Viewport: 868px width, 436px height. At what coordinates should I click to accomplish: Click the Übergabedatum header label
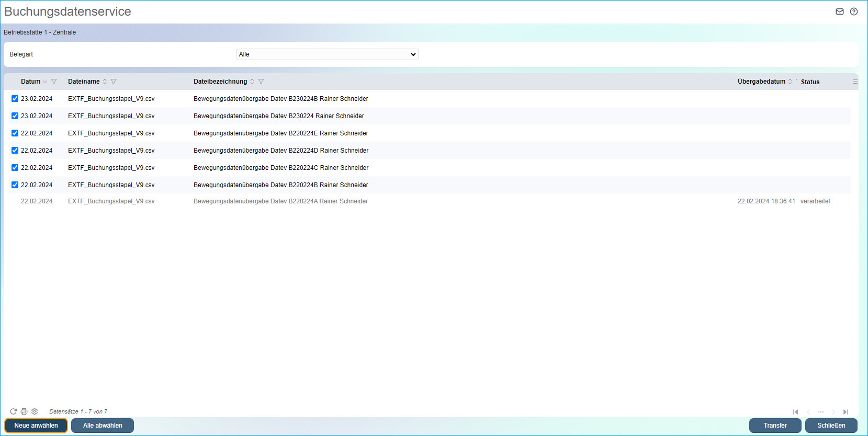tap(761, 82)
